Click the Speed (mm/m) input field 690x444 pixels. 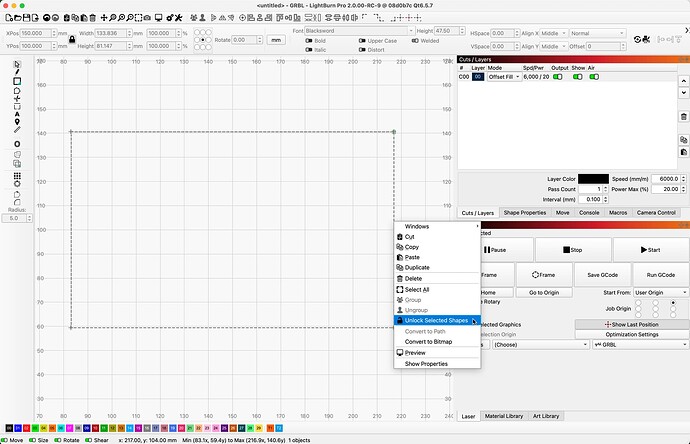[x=666, y=179]
